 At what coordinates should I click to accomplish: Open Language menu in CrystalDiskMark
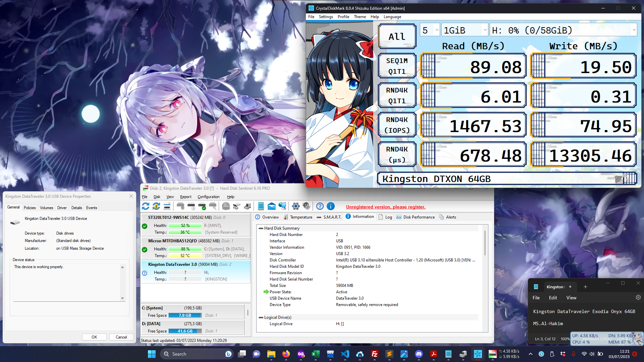392,17
